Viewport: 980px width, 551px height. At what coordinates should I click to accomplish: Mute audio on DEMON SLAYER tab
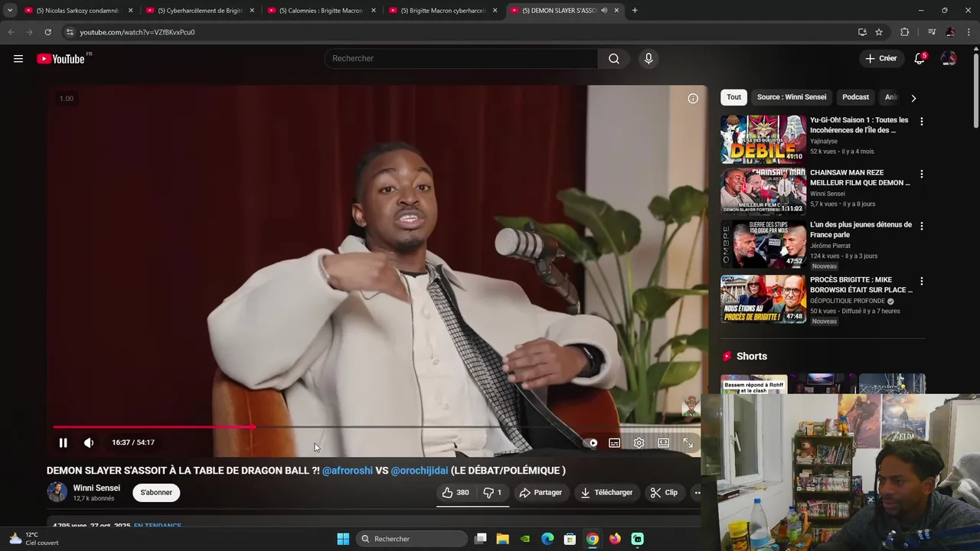[x=604, y=11]
